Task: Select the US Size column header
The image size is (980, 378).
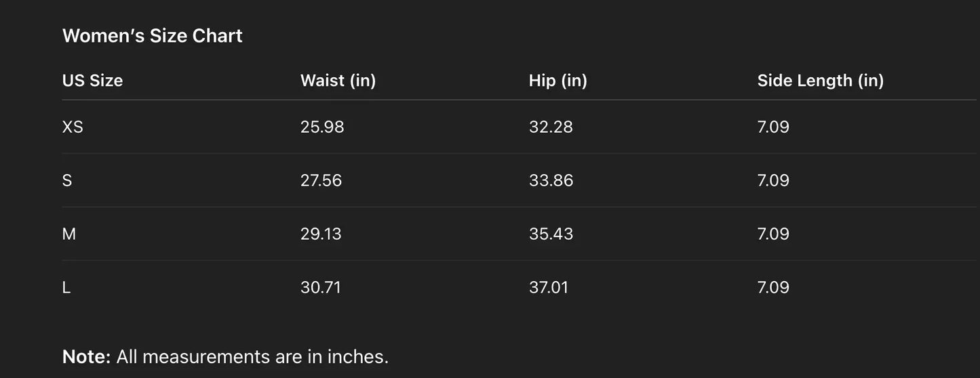Action: 92,81
